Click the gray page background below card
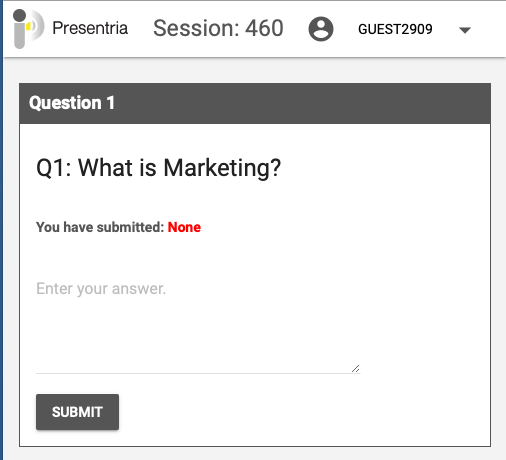This screenshot has height=460, width=506. (x=255, y=454)
